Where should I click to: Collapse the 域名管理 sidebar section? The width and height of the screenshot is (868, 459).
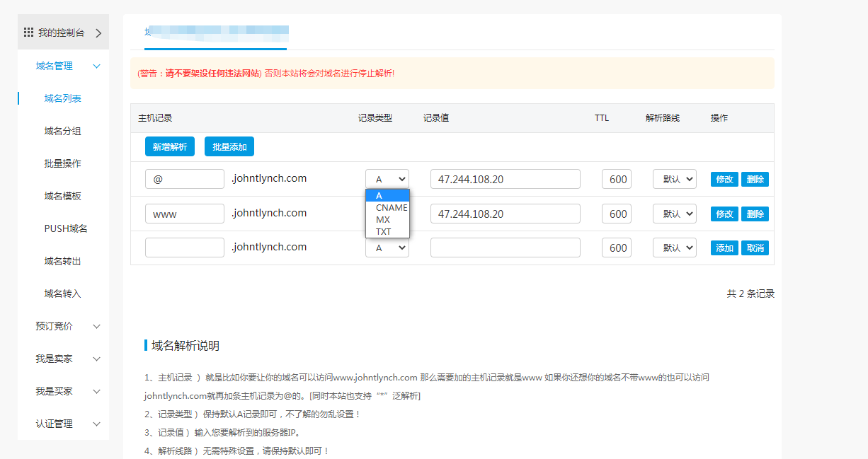point(97,66)
